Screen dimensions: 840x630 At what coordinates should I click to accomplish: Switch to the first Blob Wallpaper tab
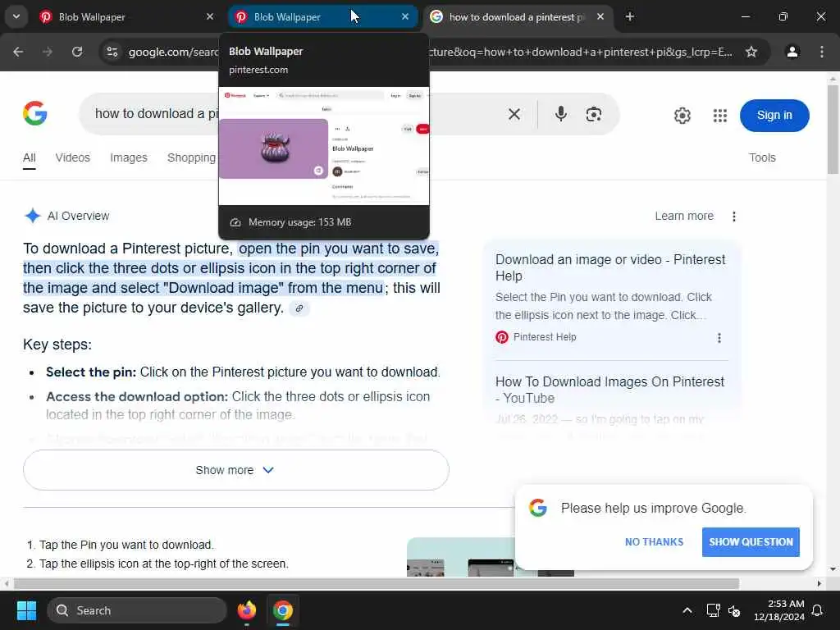(126, 16)
